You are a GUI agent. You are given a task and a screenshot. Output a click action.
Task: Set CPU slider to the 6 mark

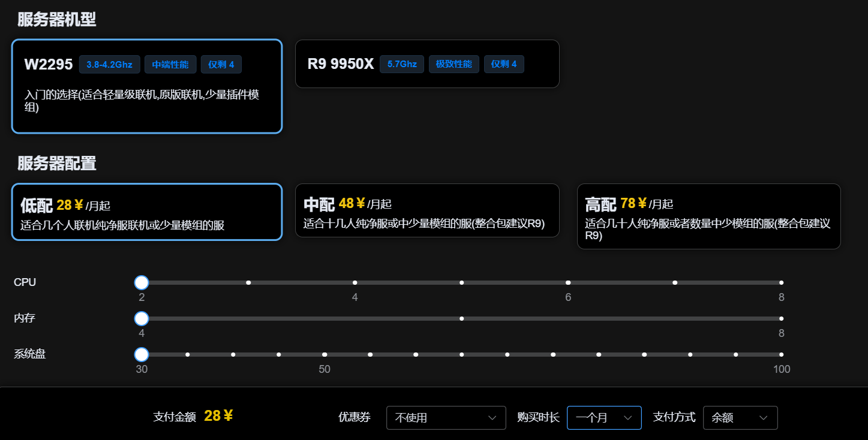[x=568, y=282]
